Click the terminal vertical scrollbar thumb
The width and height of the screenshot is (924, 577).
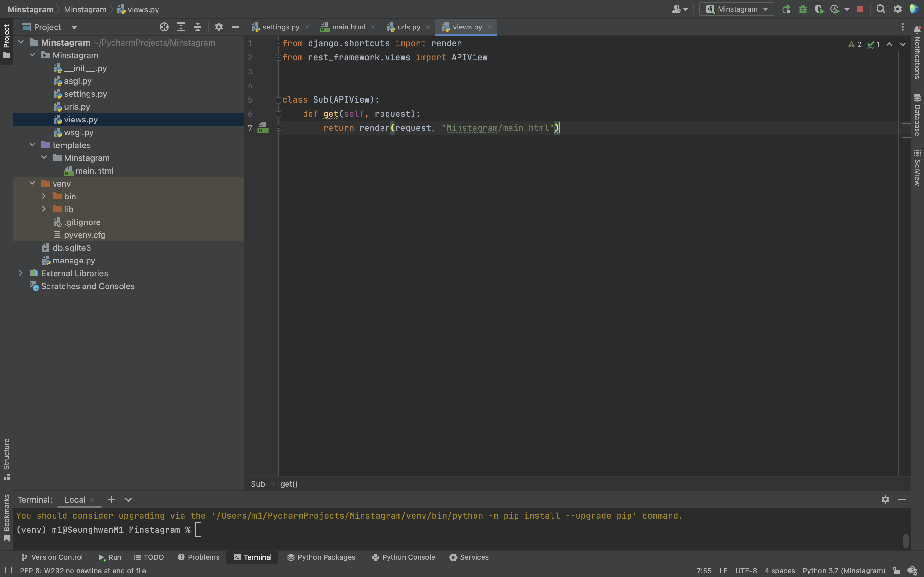pyautogui.click(x=906, y=540)
